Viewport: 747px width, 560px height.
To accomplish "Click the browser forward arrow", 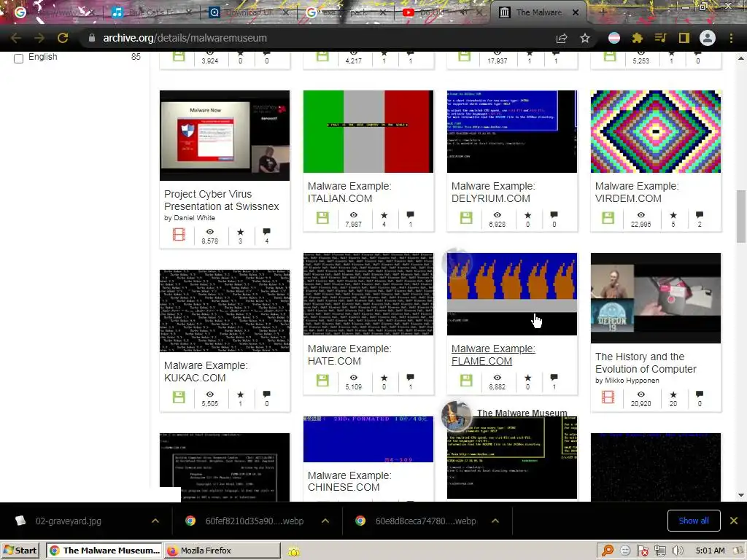I will point(39,38).
